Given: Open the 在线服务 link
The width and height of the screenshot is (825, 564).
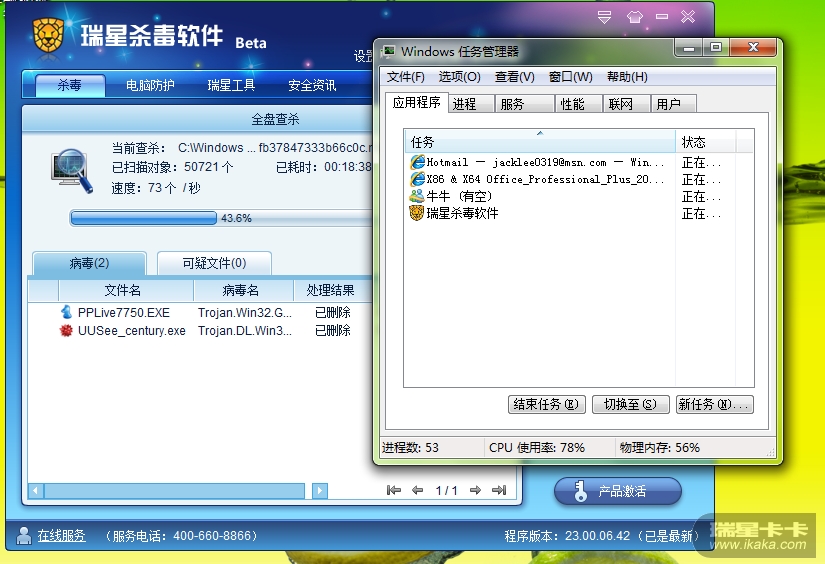Looking at the screenshot, I should coord(61,536).
